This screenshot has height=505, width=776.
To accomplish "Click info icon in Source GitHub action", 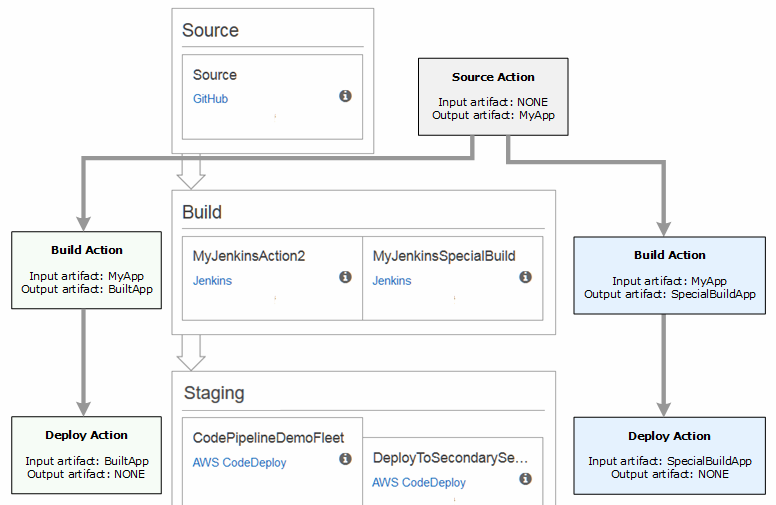I will coord(345,96).
